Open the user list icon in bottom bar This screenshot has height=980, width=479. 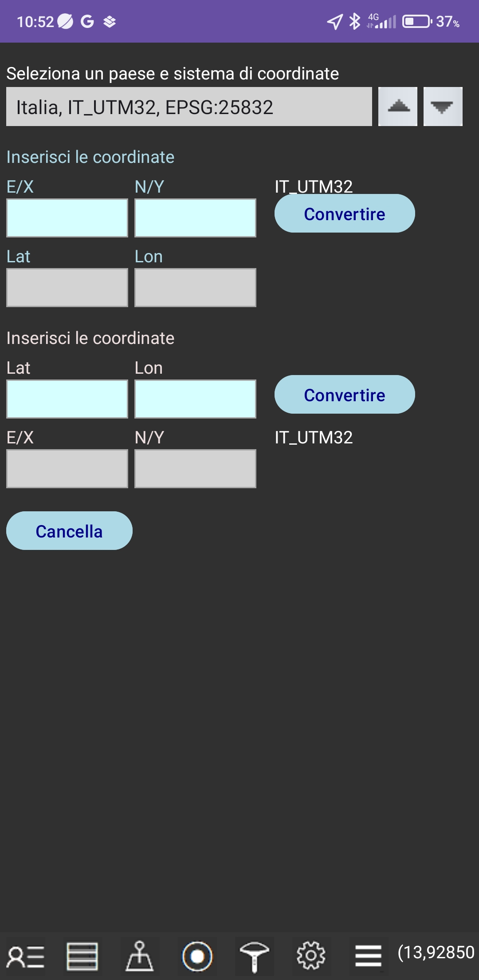[25, 956]
